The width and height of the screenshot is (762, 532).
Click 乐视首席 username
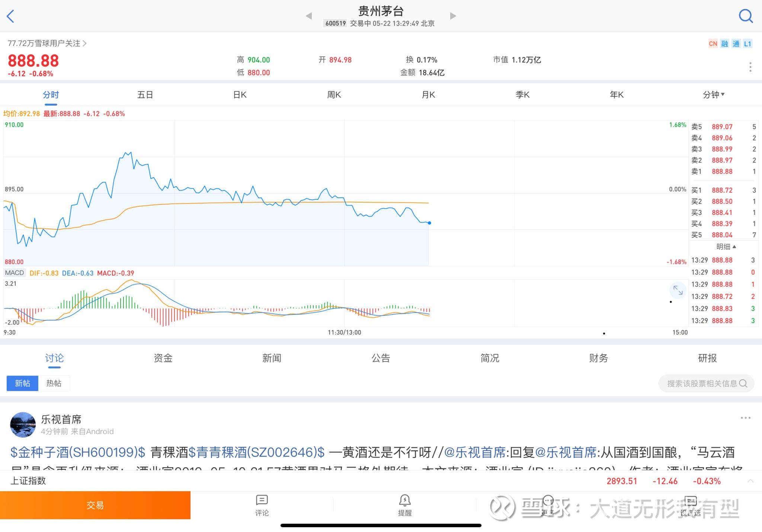point(61,419)
